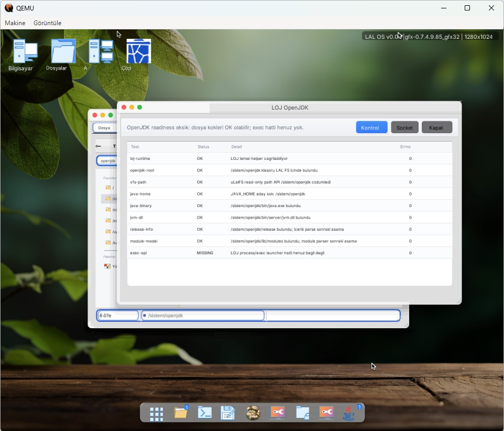Open the text editor floppy-pencil dock icon
The height and width of the screenshot is (431, 504).
click(x=228, y=413)
